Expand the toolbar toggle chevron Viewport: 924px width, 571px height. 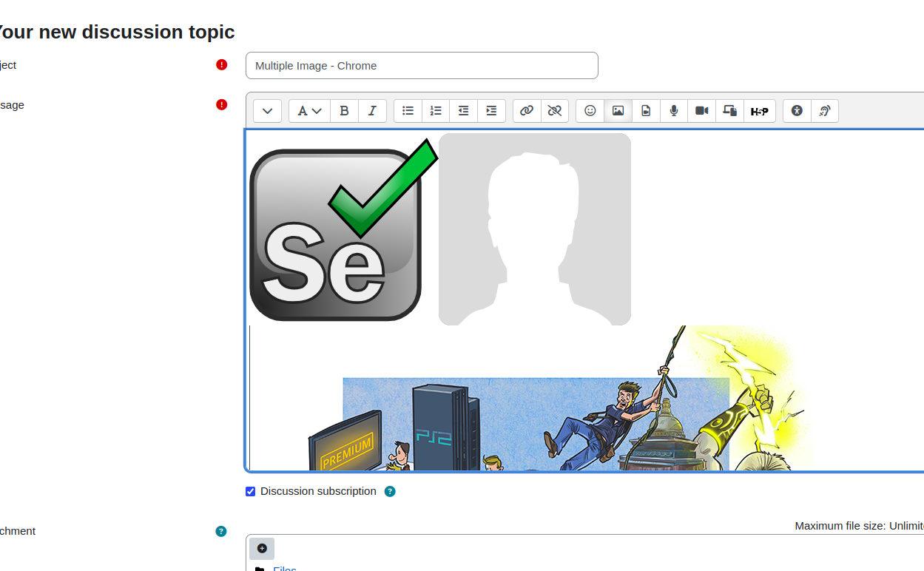267,111
